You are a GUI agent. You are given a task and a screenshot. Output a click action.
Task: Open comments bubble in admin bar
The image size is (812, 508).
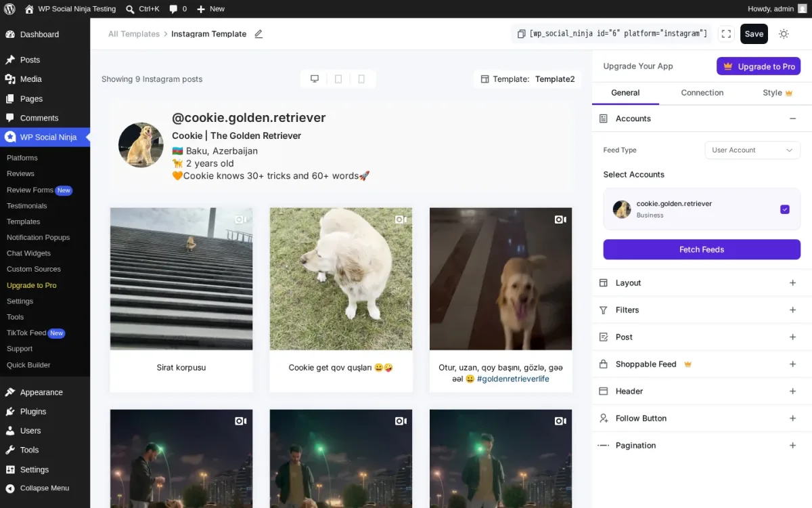point(173,9)
